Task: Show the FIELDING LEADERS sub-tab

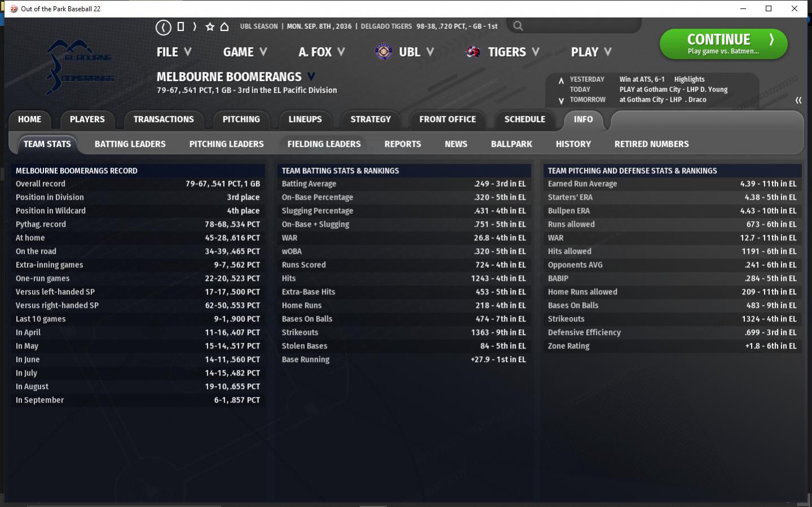Action: click(324, 144)
